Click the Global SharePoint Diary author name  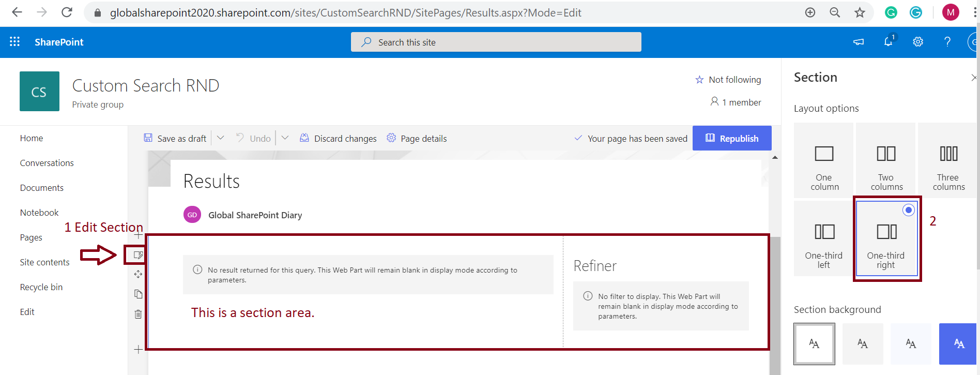(255, 215)
